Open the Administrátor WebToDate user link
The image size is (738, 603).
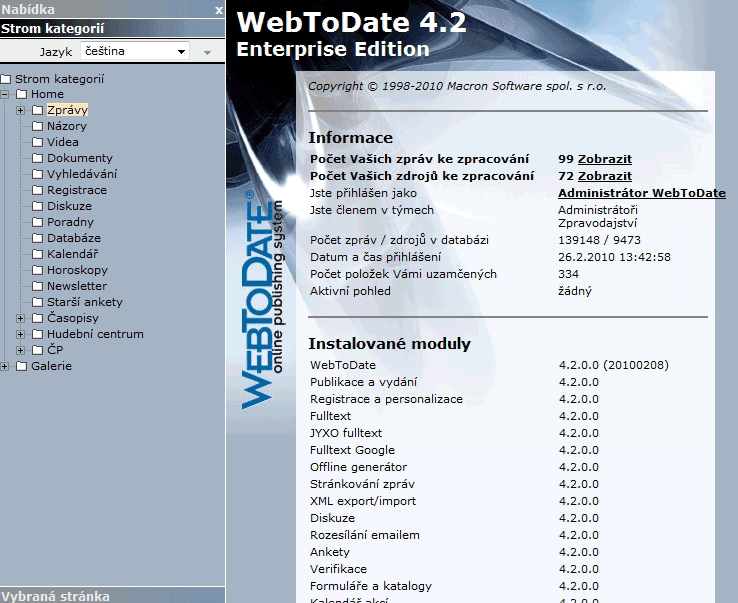click(641, 193)
